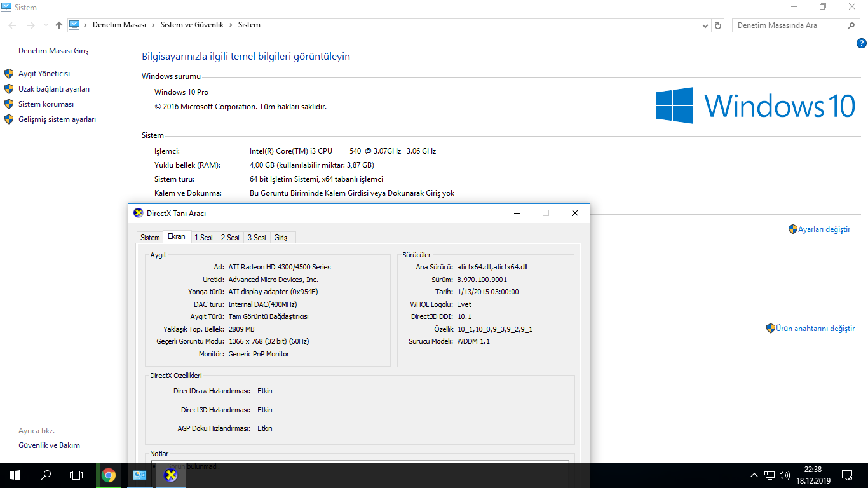Select the Ekran tab in DirectX Tanı Aracı
The height and width of the screenshot is (488, 868).
(177, 236)
